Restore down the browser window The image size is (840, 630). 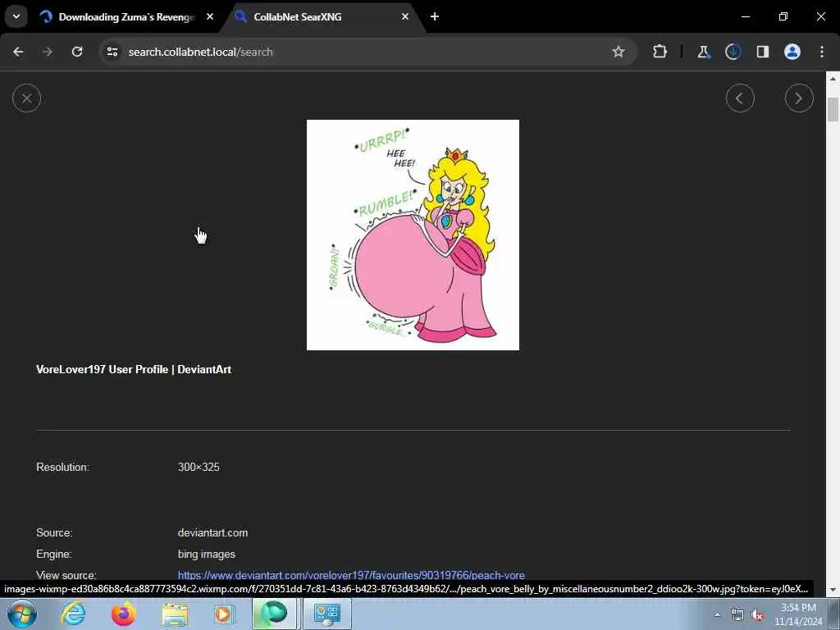(x=783, y=16)
